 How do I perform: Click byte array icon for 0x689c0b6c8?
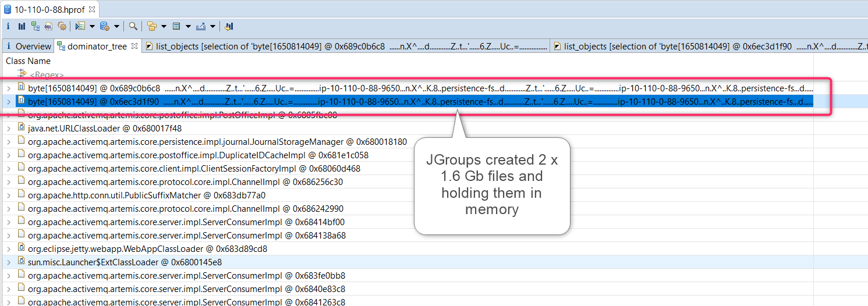tap(22, 87)
